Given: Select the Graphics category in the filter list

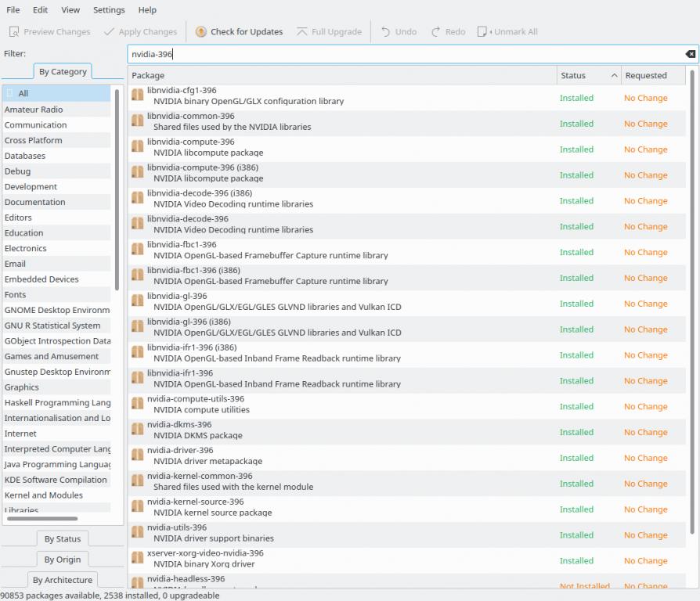Looking at the screenshot, I should coord(22,387).
